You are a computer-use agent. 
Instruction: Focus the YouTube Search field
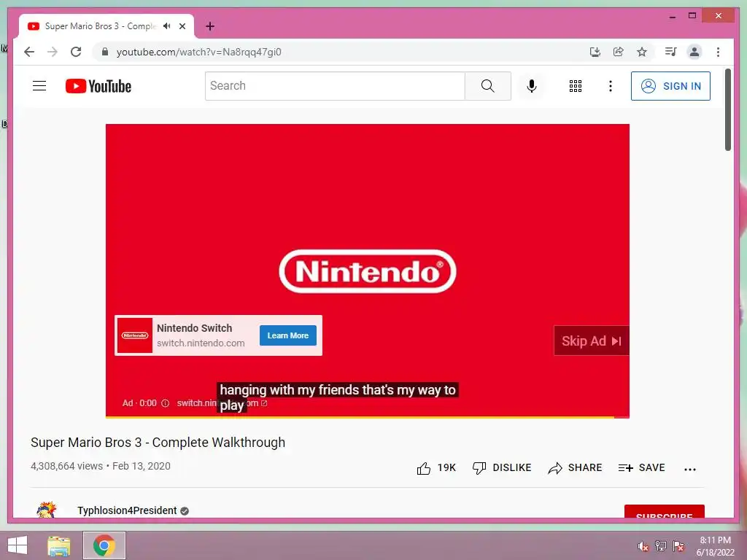pos(335,86)
